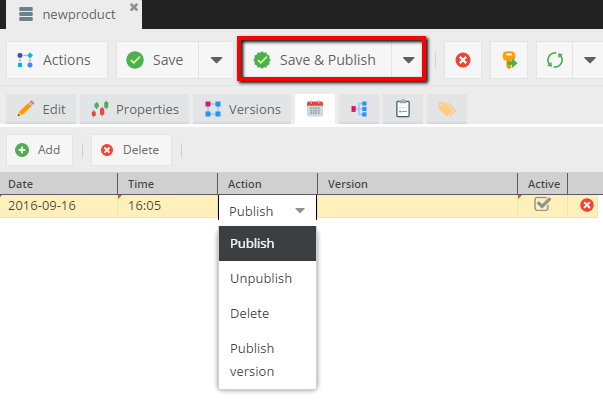603x404 pixels.
Task: Open the clipboard notes tab icon
Action: pos(403,109)
